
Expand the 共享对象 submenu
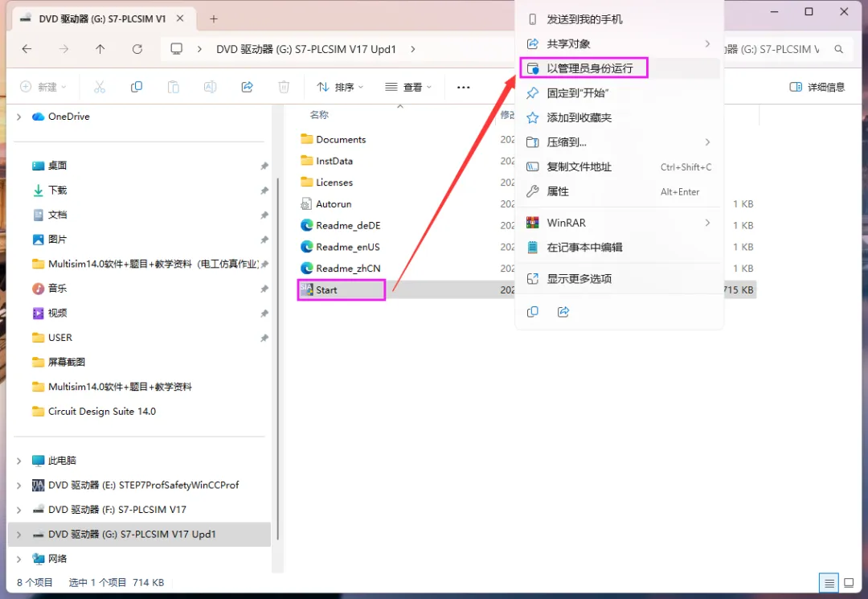(x=620, y=43)
